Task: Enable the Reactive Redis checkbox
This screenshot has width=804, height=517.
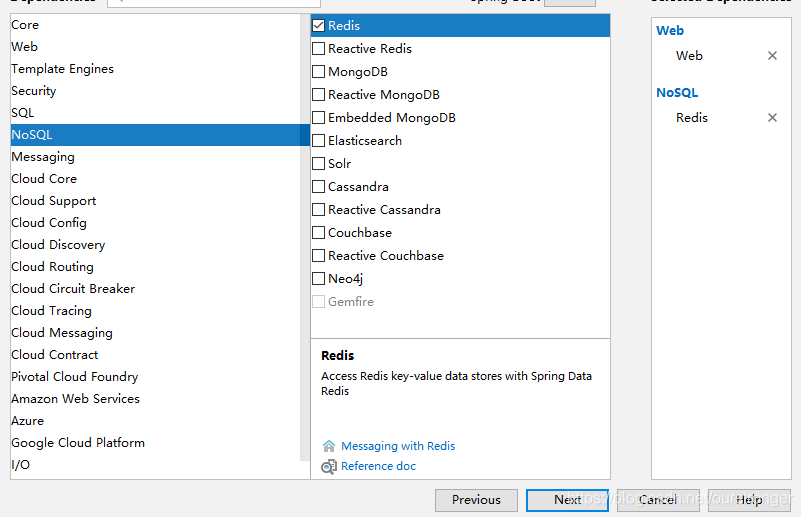Action: point(319,49)
